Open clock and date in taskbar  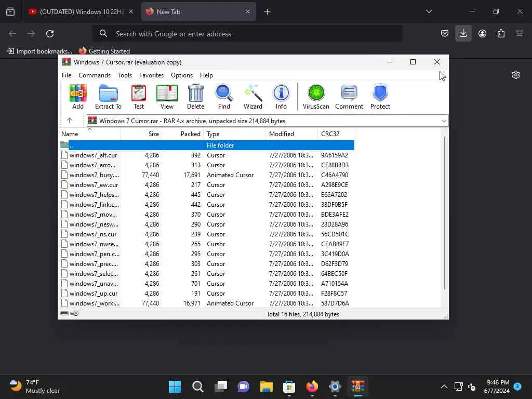[497, 387]
